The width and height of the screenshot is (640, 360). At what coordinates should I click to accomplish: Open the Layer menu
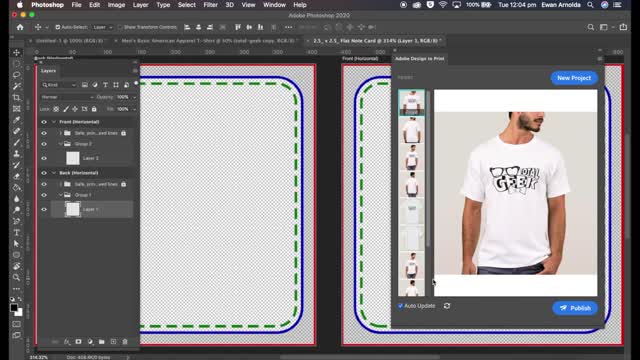(x=140, y=5)
